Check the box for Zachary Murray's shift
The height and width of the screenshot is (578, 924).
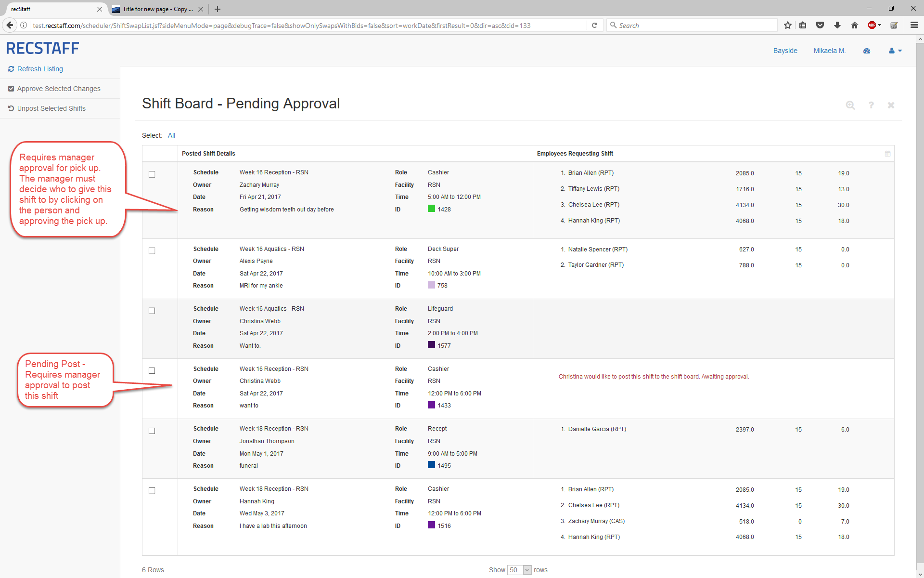pos(152,174)
